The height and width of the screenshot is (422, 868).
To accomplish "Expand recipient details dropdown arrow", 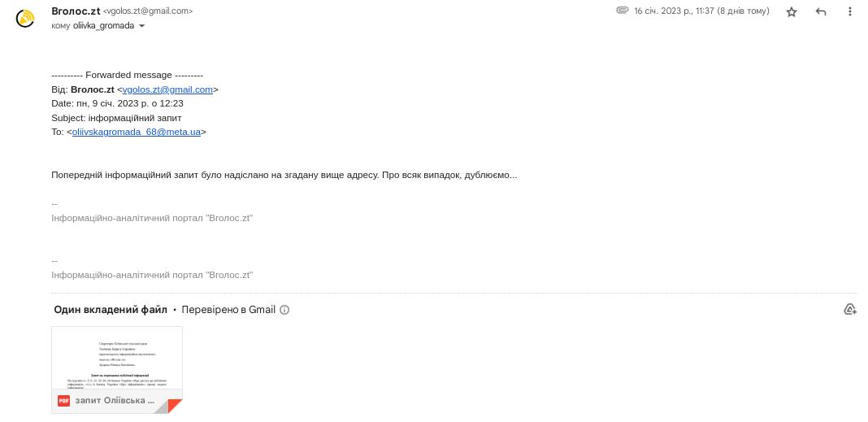I will tap(142, 26).
